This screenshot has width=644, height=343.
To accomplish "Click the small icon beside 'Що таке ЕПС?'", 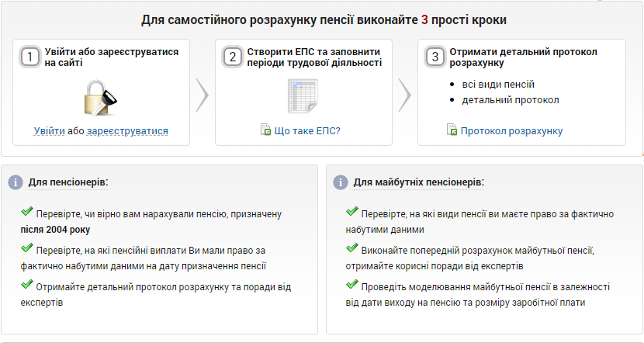I will click(x=265, y=130).
